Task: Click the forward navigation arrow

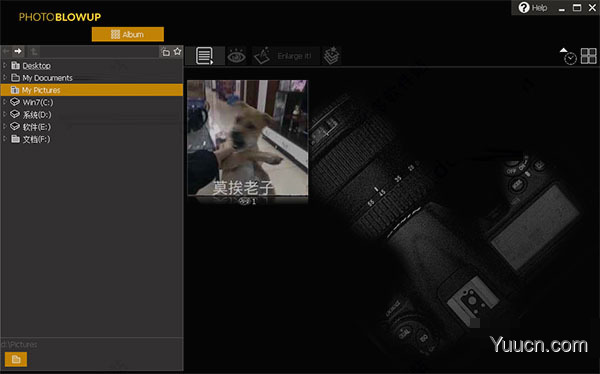Action: (18, 51)
